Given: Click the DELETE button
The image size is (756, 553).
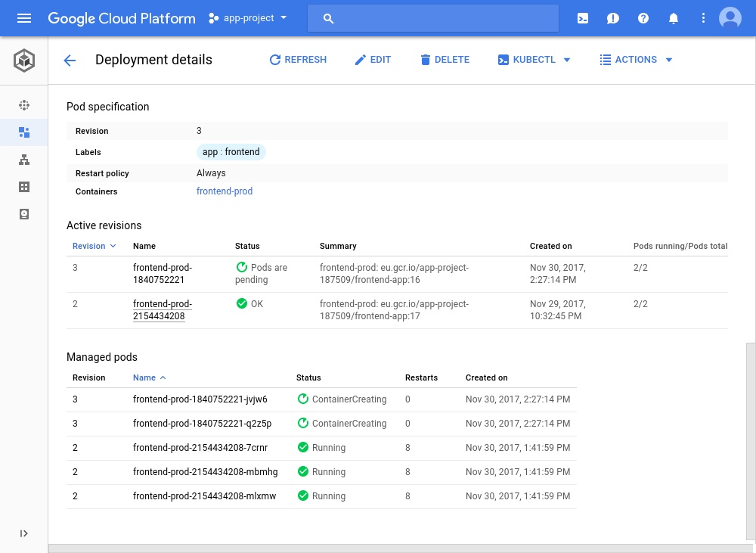Looking at the screenshot, I should (445, 60).
